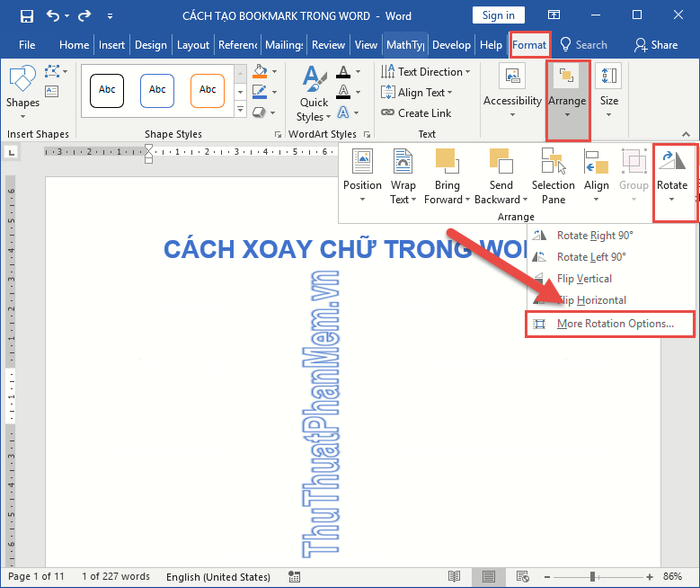
Task: Open Shape Effects icon
Action: [259, 113]
